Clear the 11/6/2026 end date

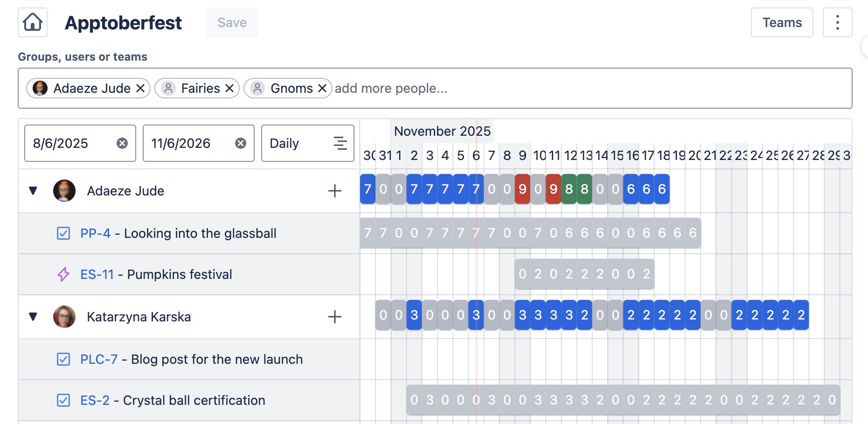(241, 143)
